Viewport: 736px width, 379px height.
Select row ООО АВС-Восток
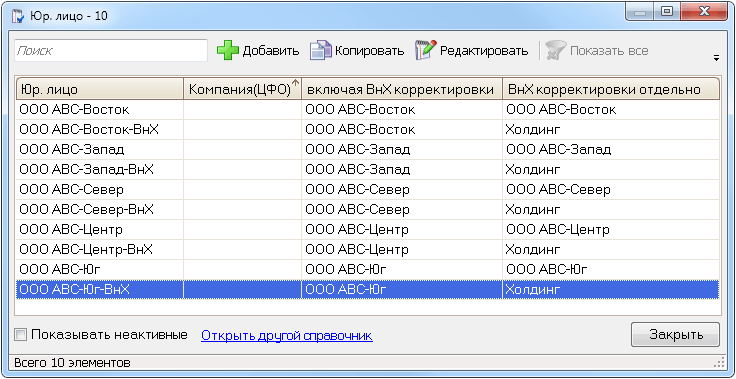coord(368,110)
